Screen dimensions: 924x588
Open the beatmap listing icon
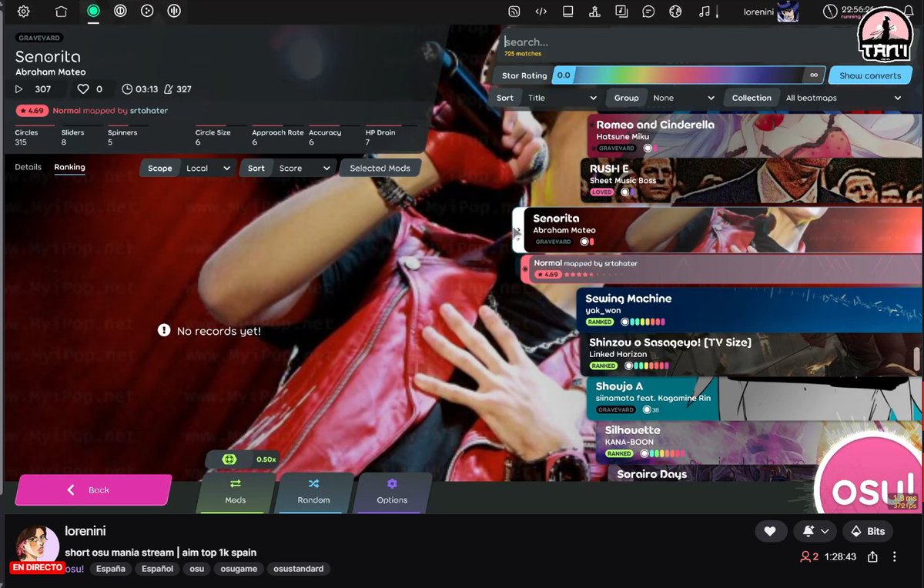(x=621, y=12)
